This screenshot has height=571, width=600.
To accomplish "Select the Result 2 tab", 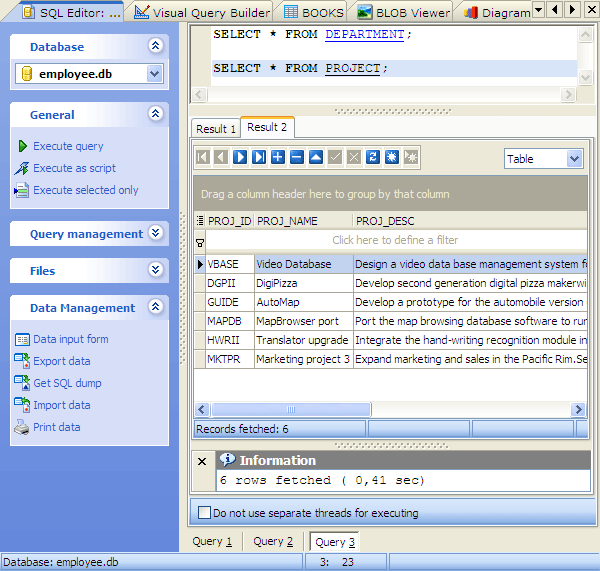I will 267,127.
